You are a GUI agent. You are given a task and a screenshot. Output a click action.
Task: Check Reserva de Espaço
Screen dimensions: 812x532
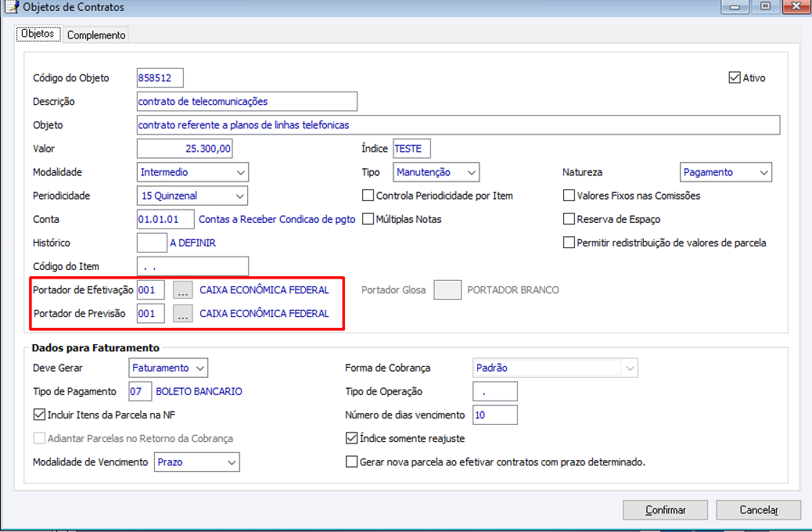pos(569,218)
